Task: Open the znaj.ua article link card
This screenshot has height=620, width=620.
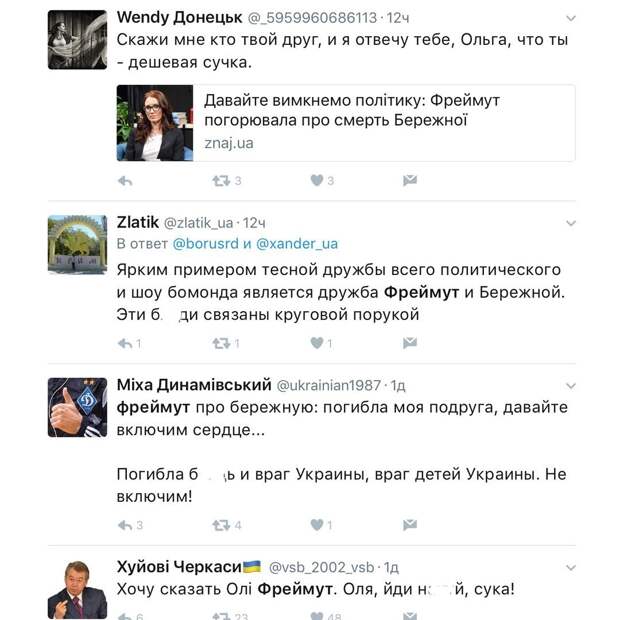Action: click(345, 123)
